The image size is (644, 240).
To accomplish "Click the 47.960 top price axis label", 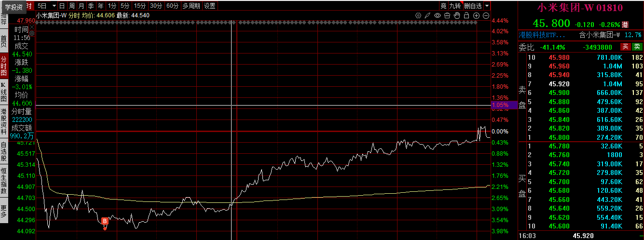I will click(x=26, y=21).
